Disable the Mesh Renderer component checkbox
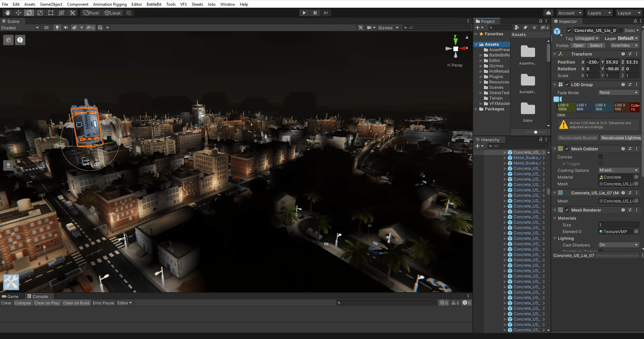Screen dimensions: 644x339 (x=567, y=210)
